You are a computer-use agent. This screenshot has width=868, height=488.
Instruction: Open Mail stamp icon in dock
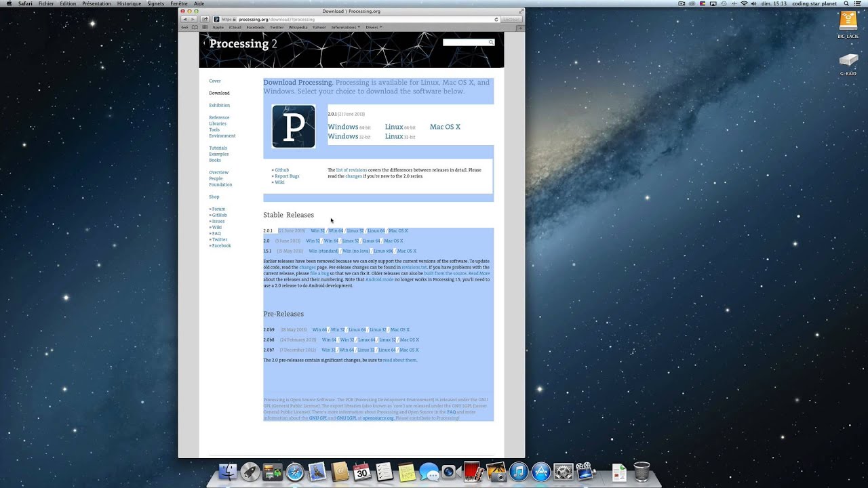(x=317, y=472)
